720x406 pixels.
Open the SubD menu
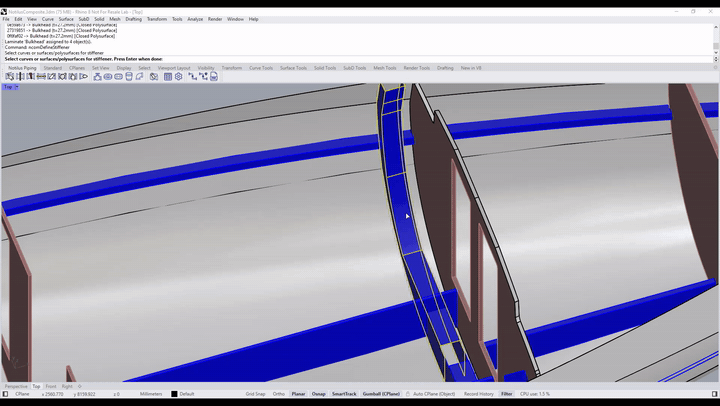84,19
